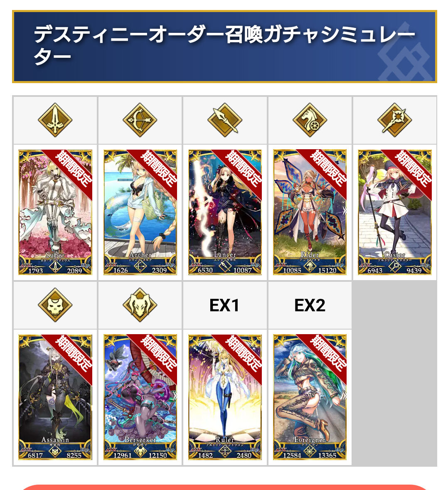Open the Assassin servant card
Screen dimensions: 448x490
click(x=55, y=397)
